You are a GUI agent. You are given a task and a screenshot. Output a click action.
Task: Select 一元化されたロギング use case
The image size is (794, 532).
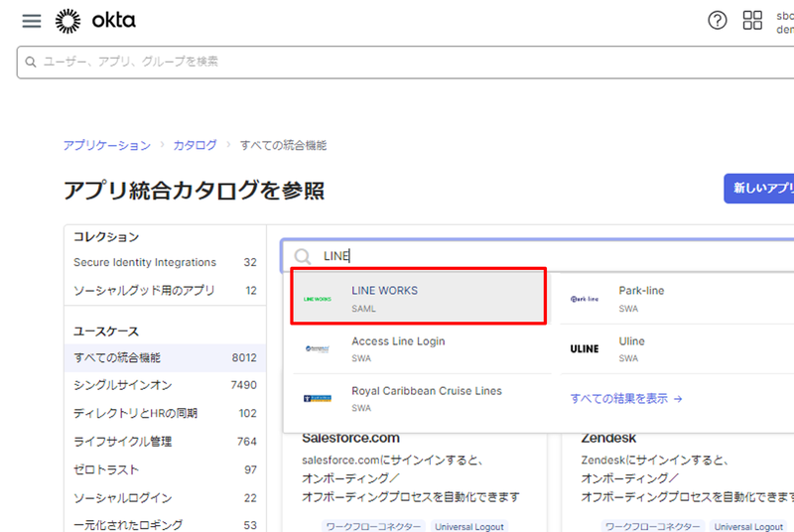pos(165,525)
